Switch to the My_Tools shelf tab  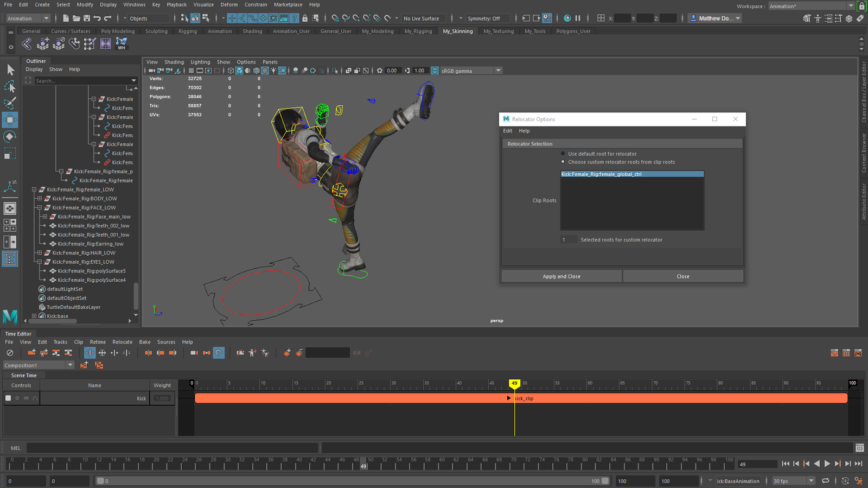coord(535,31)
